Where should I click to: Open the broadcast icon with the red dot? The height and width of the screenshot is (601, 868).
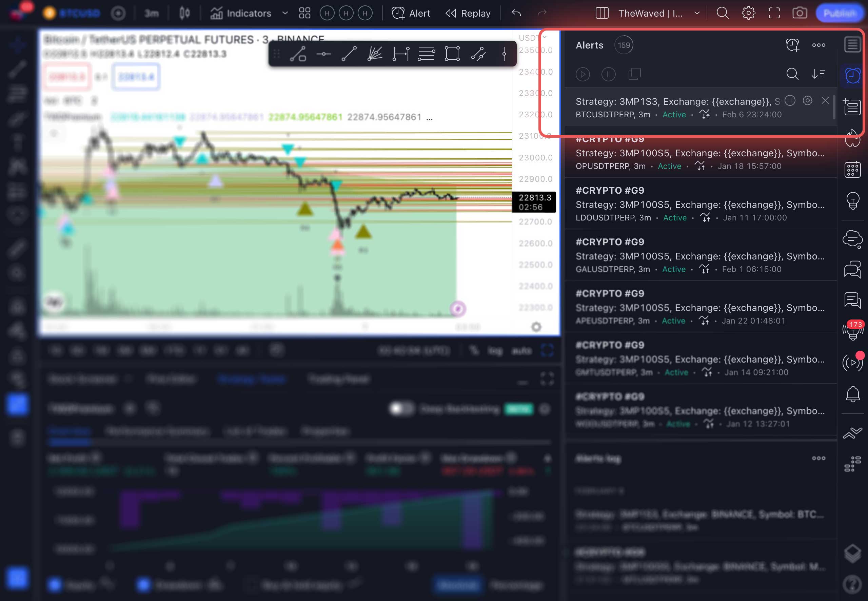click(x=852, y=362)
